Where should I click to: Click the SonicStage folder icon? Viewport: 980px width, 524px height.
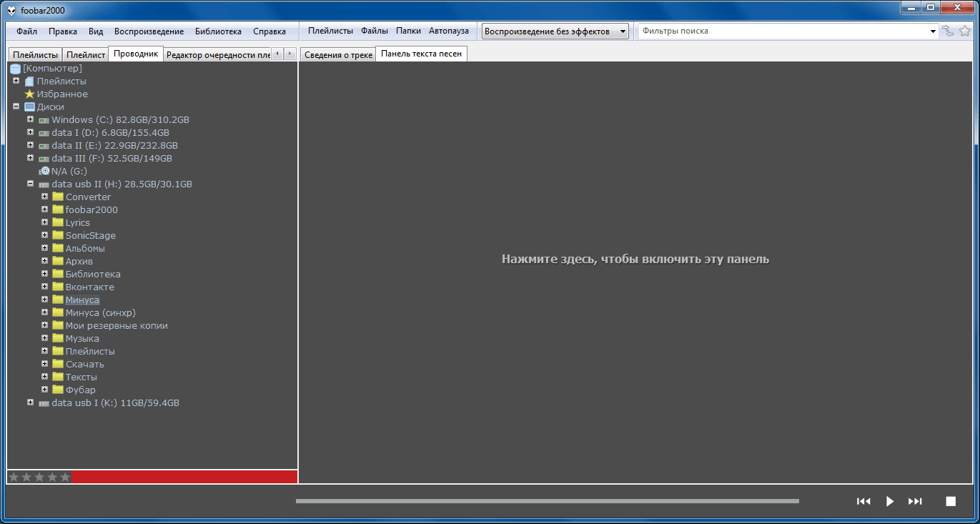pyautogui.click(x=58, y=236)
